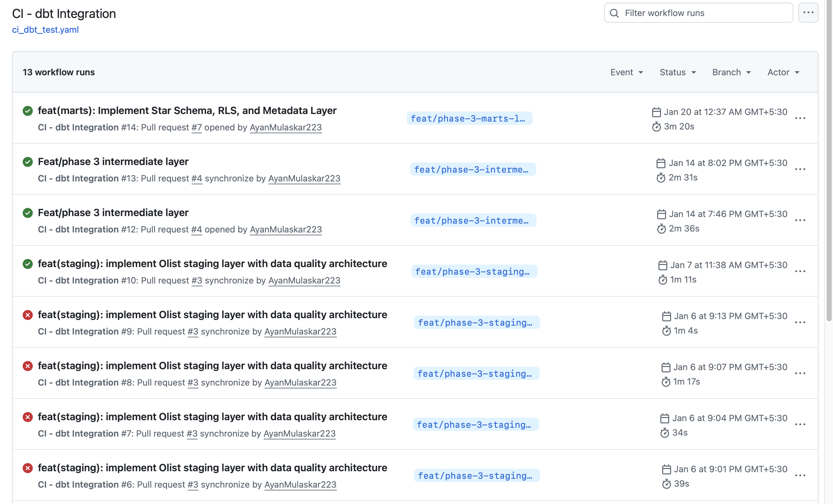Click the green success icon for run #14

tap(27, 111)
